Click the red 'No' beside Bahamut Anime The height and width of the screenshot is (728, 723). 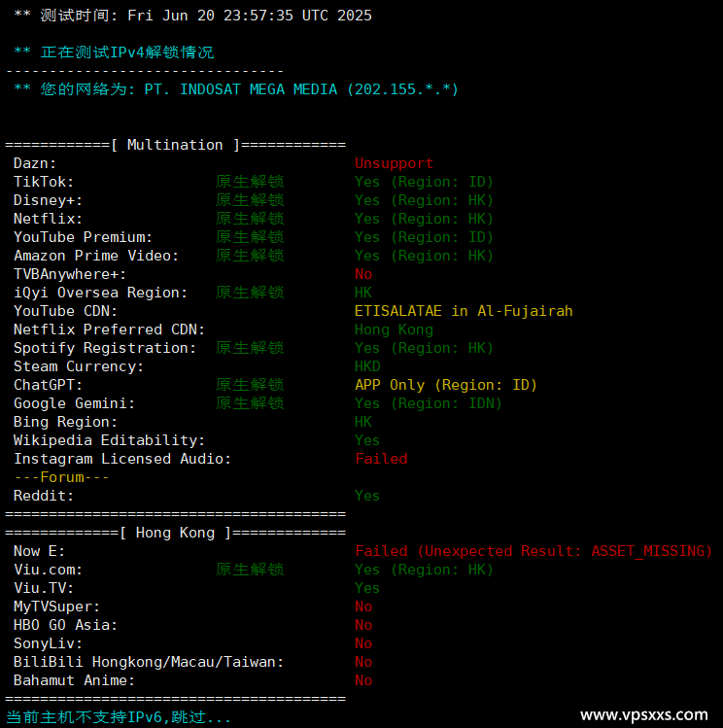[363, 680]
